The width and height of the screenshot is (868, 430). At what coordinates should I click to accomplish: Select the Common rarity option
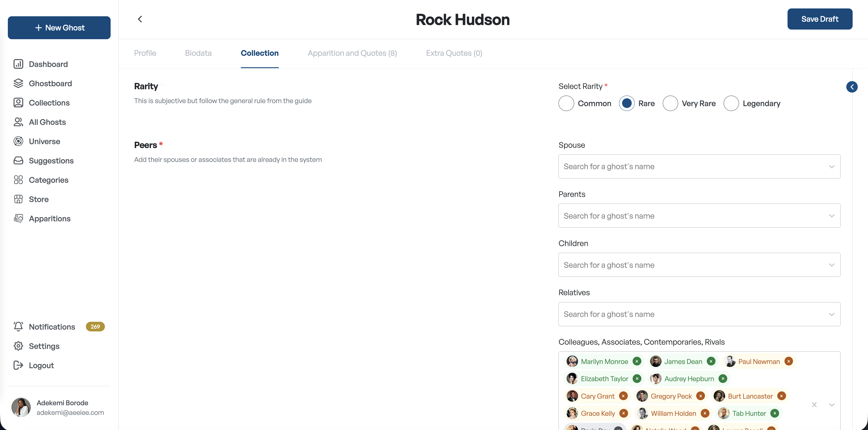click(x=566, y=103)
